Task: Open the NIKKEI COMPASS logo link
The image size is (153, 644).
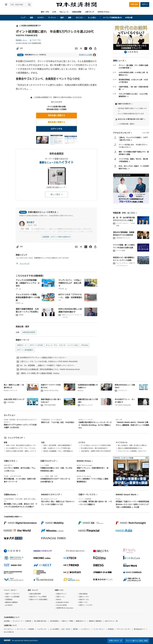Action: click(x=132, y=572)
